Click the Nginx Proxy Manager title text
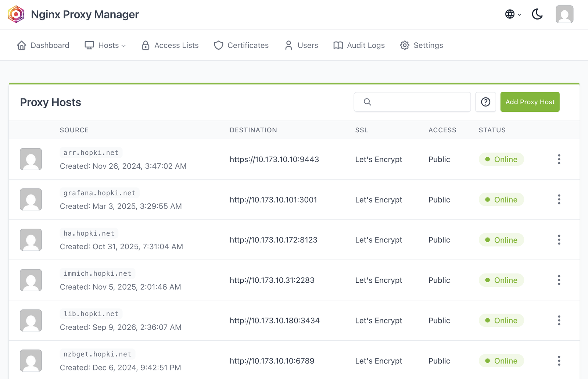 pos(85,14)
